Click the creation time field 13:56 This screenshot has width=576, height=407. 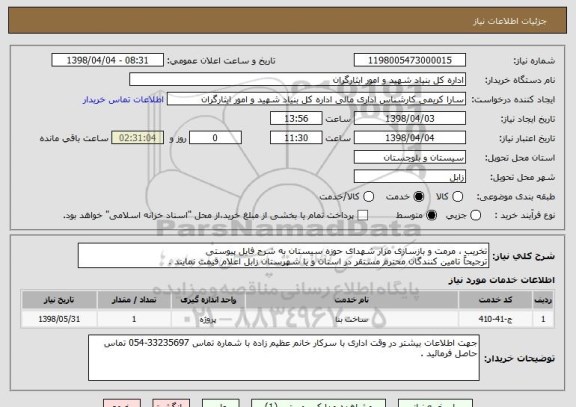pos(296,119)
